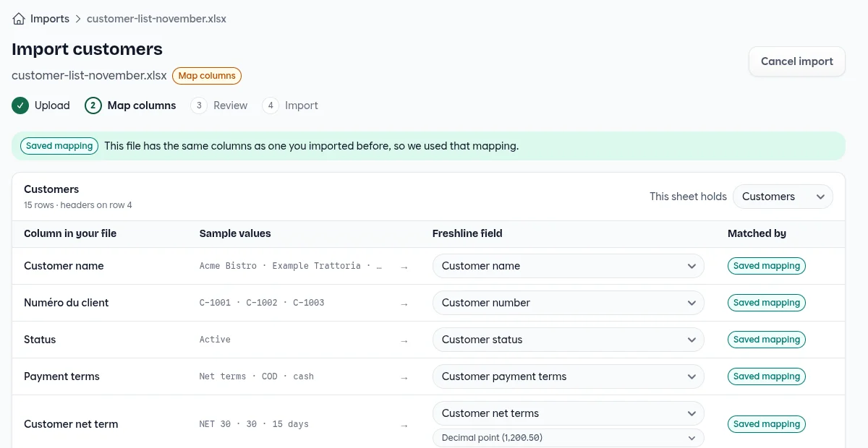Go to the Import step
The height and width of the screenshot is (448, 868).
290,105
